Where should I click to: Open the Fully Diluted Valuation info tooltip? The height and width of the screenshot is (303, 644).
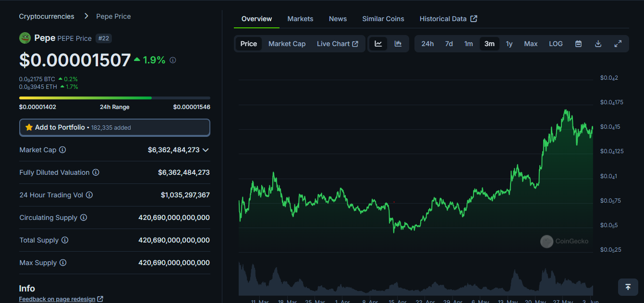point(95,172)
